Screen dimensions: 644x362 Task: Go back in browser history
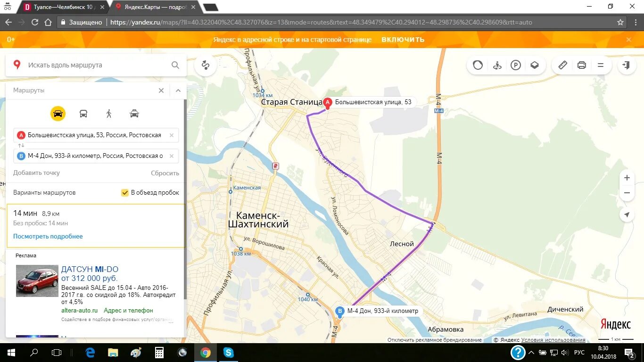click(x=8, y=22)
